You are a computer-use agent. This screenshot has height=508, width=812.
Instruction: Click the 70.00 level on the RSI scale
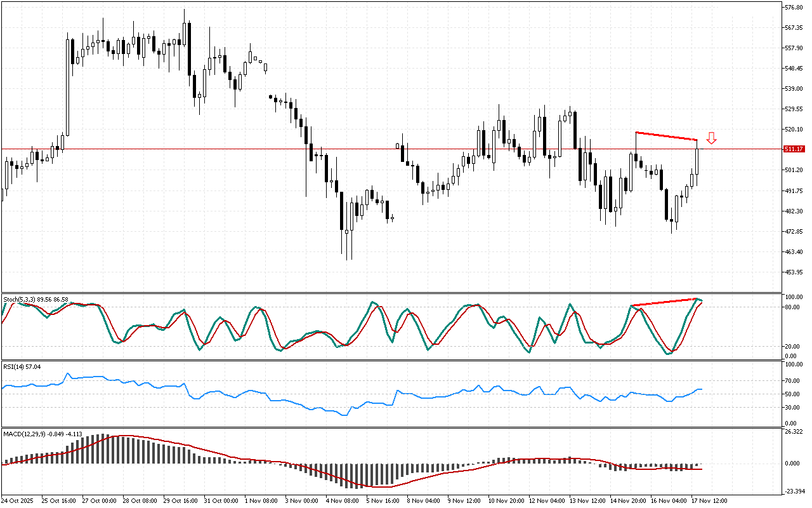click(792, 381)
